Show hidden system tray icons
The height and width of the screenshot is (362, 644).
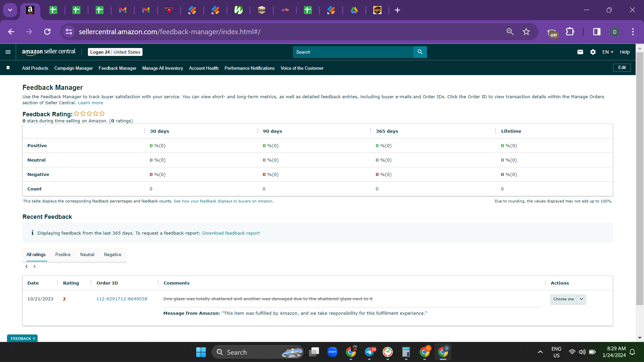540,352
